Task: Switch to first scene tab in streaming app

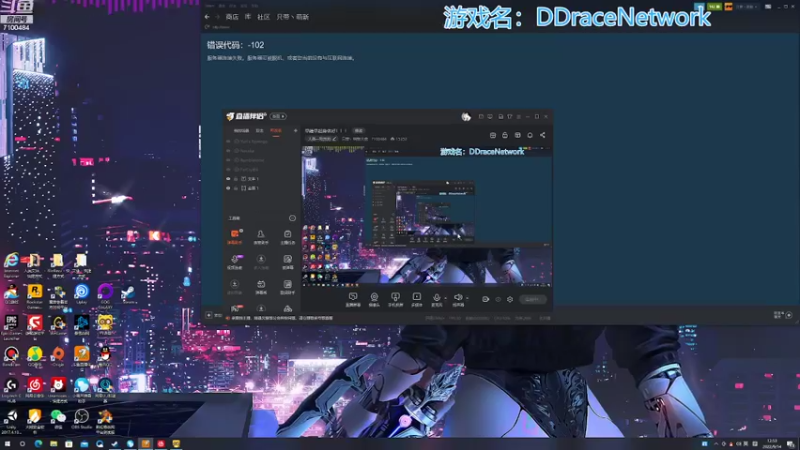Action: (241, 131)
